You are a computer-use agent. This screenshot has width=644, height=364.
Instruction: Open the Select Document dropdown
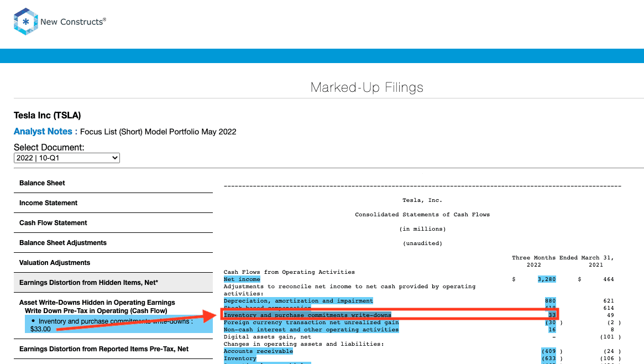tap(66, 158)
